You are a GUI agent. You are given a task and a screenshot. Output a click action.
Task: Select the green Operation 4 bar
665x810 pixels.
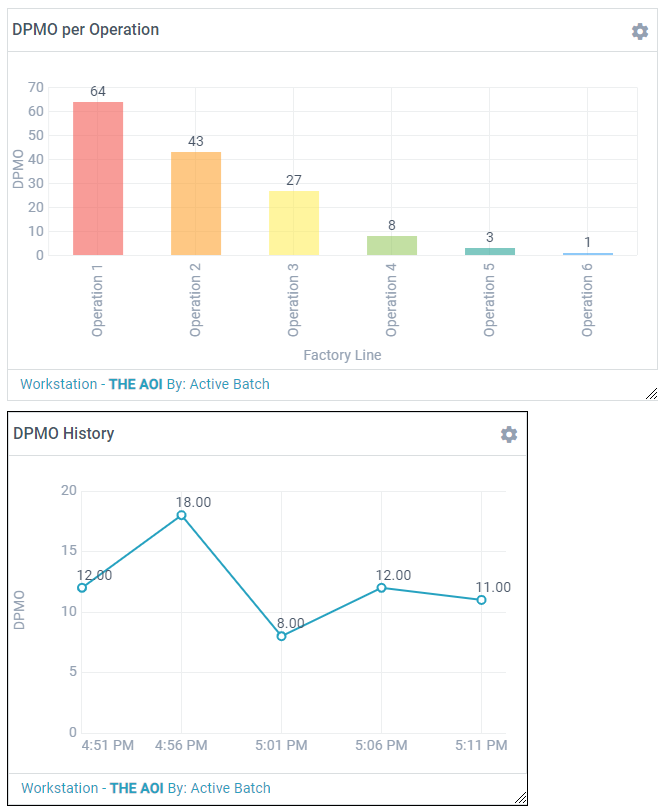[x=390, y=245]
